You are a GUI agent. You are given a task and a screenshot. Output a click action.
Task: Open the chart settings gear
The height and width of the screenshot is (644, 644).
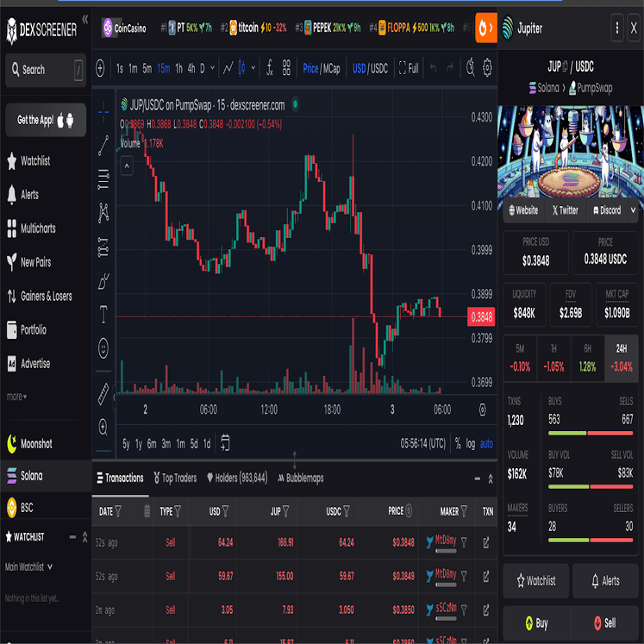[x=487, y=68]
